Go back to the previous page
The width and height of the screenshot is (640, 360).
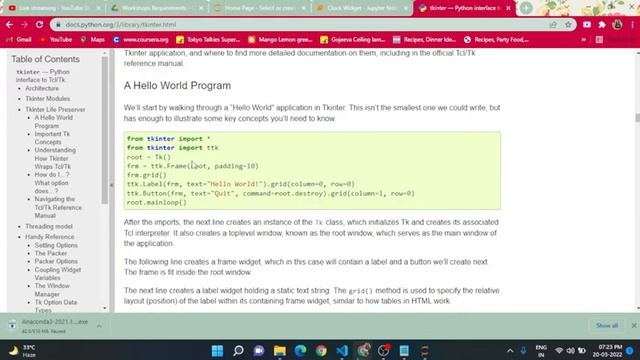pos(9,24)
